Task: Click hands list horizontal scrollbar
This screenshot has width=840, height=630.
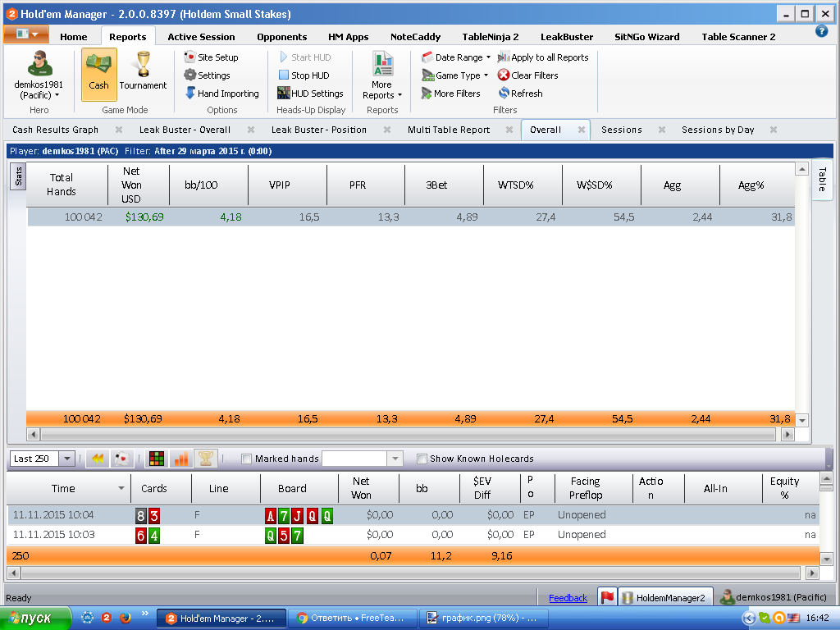Action: (x=411, y=573)
